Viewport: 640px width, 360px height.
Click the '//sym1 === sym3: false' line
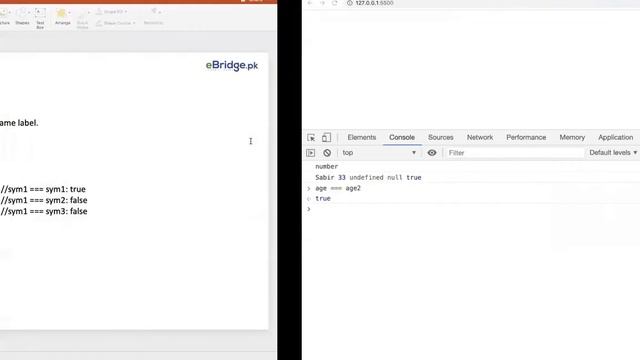[x=44, y=211]
